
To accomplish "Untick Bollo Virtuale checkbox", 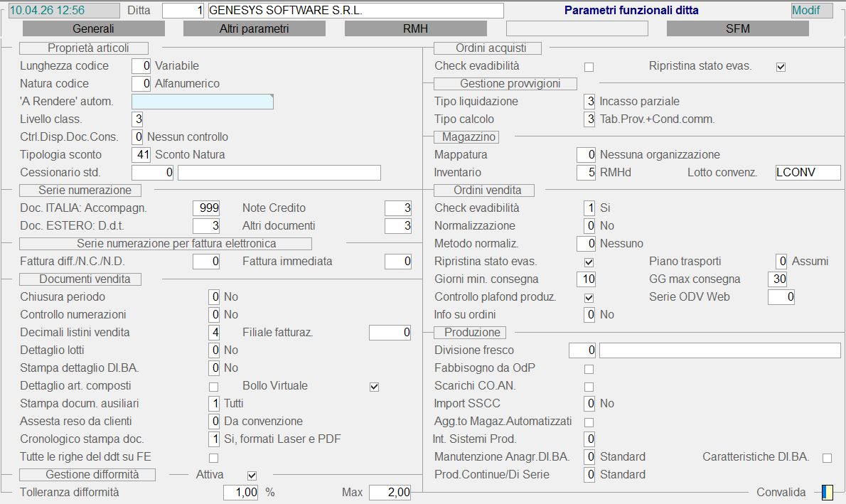I will click(375, 387).
